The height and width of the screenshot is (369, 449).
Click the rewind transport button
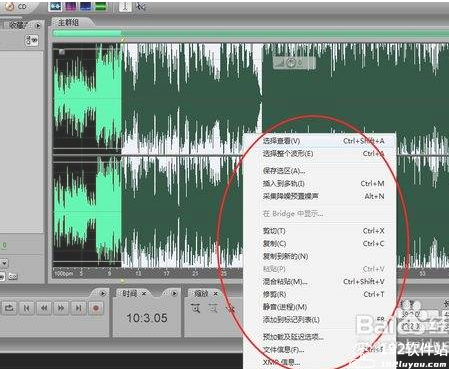coord(44,308)
